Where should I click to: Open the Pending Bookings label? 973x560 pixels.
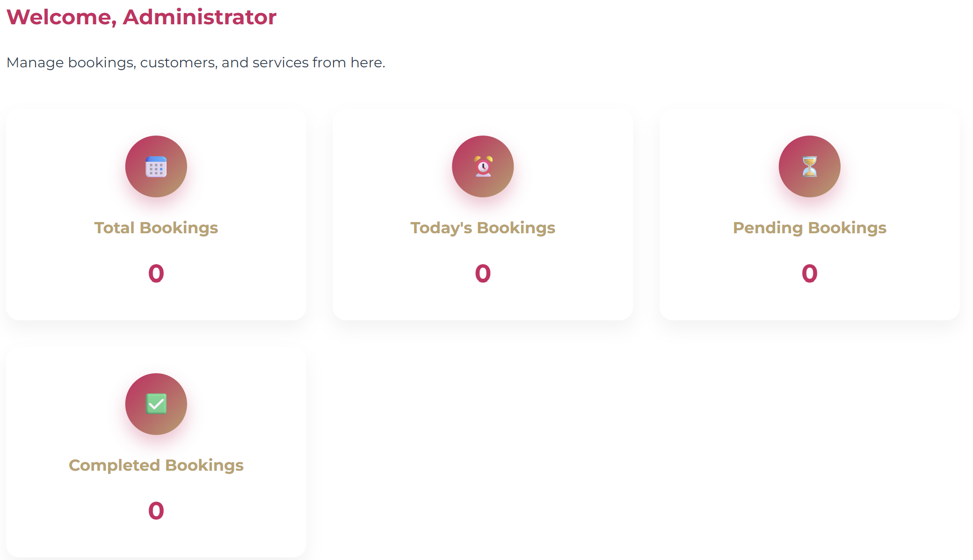coord(809,228)
